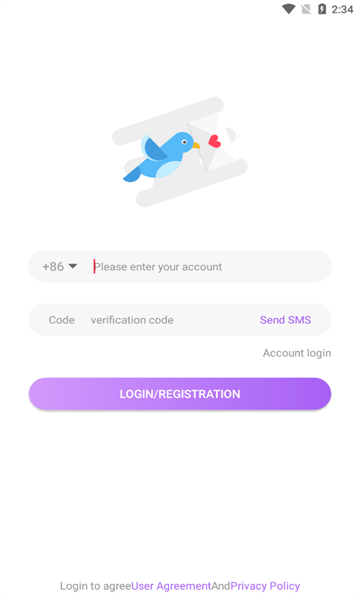Tap the blue bird logo illustration
The image size is (360, 600).
180,152
